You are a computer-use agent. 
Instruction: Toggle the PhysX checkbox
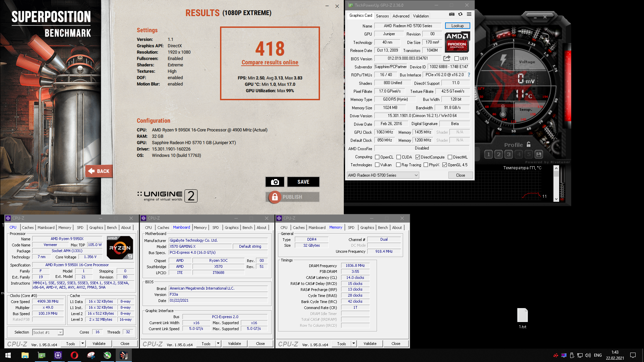426,165
